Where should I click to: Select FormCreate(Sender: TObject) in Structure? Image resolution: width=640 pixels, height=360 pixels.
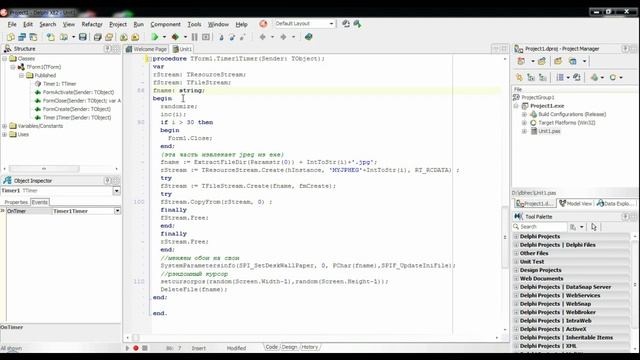pos(77,109)
